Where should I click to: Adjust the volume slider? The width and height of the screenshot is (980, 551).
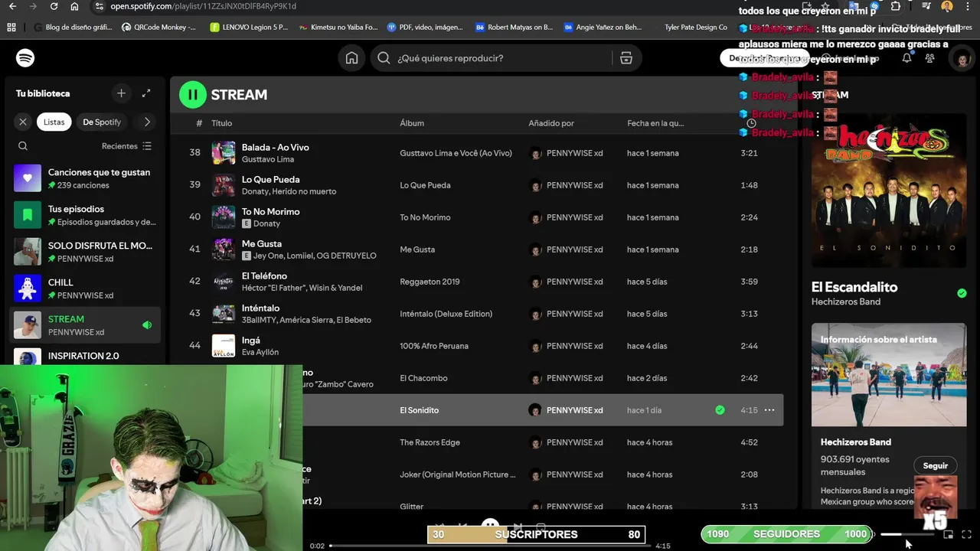[x=906, y=534]
